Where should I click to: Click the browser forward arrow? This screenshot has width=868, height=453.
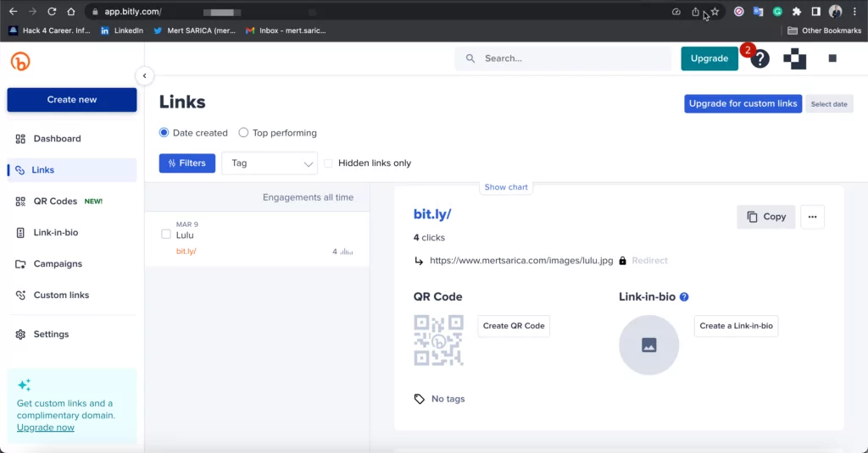[x=32, y=11]
